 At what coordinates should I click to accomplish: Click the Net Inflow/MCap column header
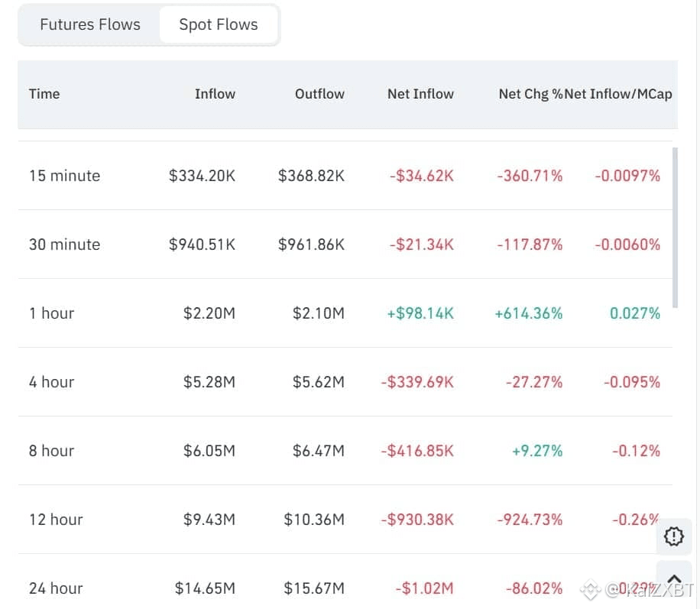[x=619, y=94]
